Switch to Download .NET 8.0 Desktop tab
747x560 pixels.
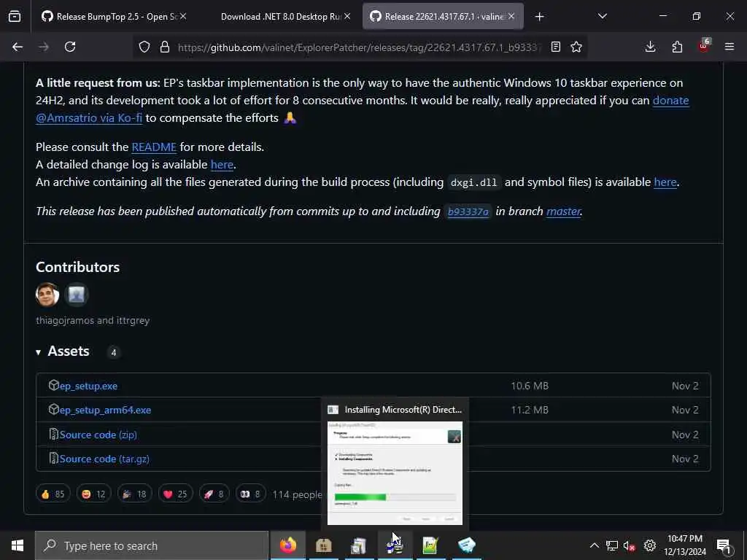(281, 16)
